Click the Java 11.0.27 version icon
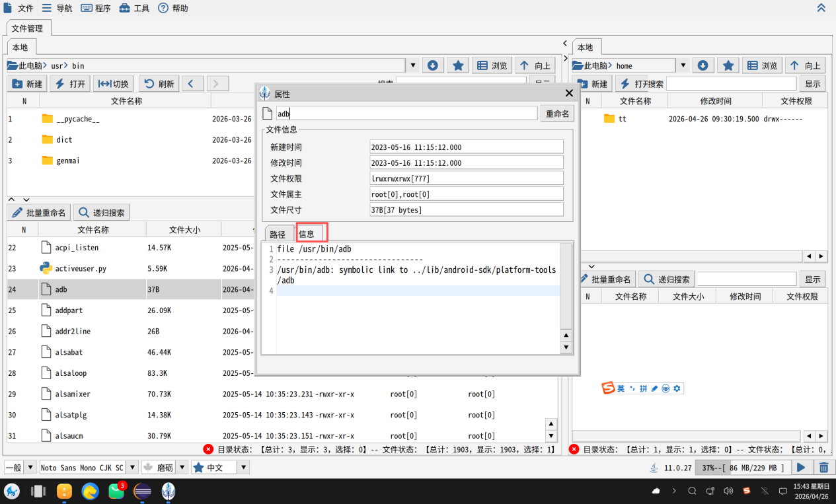Image resolution: width=836 pixels, height=504 pixels. [654, 468]
